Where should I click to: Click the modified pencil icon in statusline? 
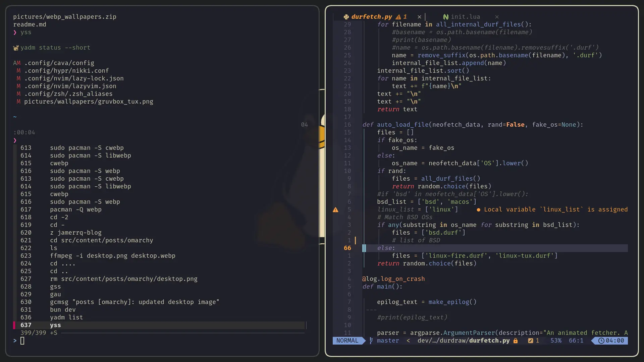pos(531,341)
